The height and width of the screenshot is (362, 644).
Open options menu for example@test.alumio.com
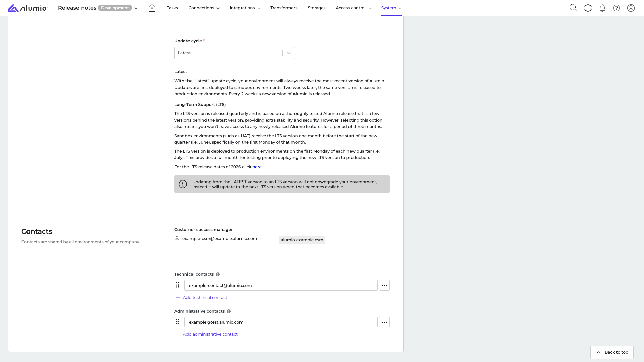(x=384, y=322)
